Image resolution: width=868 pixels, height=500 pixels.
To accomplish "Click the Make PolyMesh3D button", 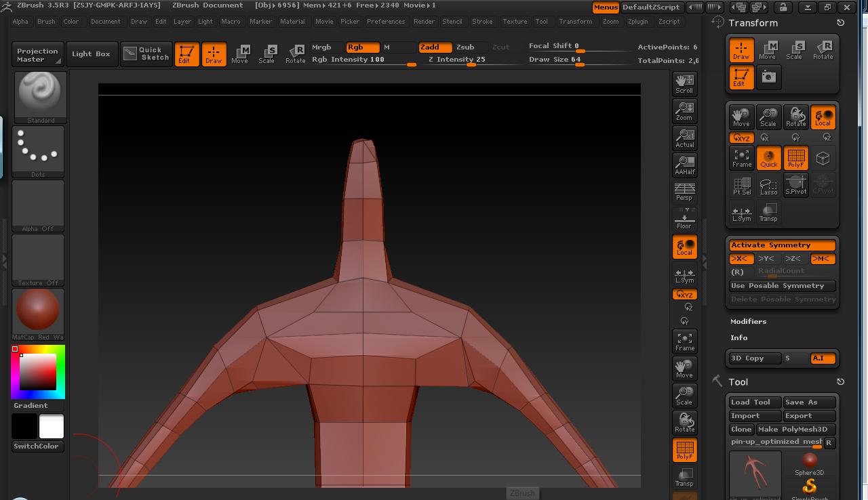I will click(x=797, y=429).
